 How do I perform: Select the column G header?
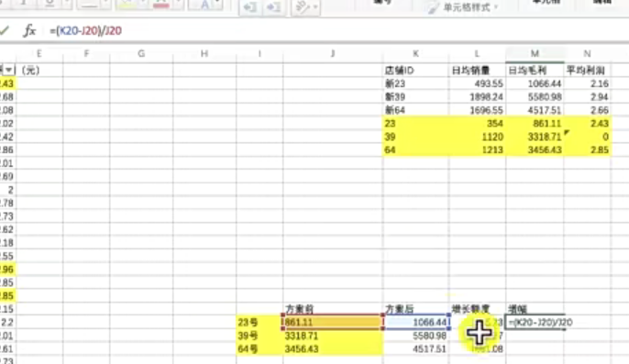(141, 54)
